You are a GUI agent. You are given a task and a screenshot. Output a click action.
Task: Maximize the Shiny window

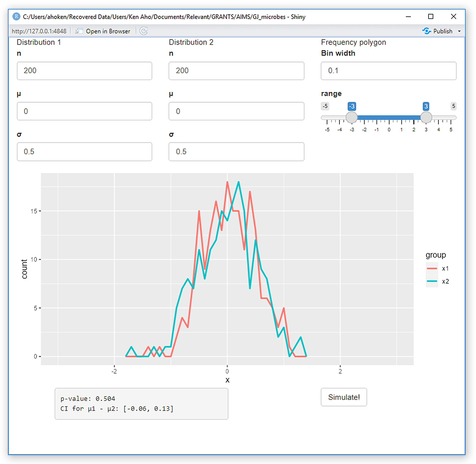(431, 17)
